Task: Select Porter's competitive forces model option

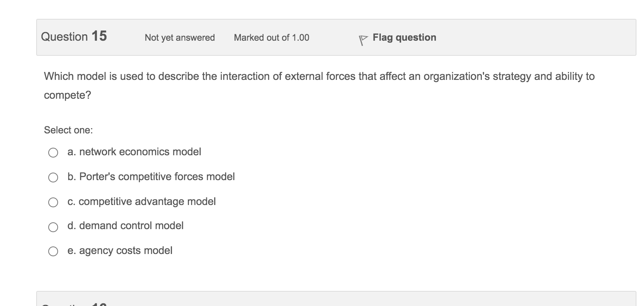Action: [x=53, y=177]
